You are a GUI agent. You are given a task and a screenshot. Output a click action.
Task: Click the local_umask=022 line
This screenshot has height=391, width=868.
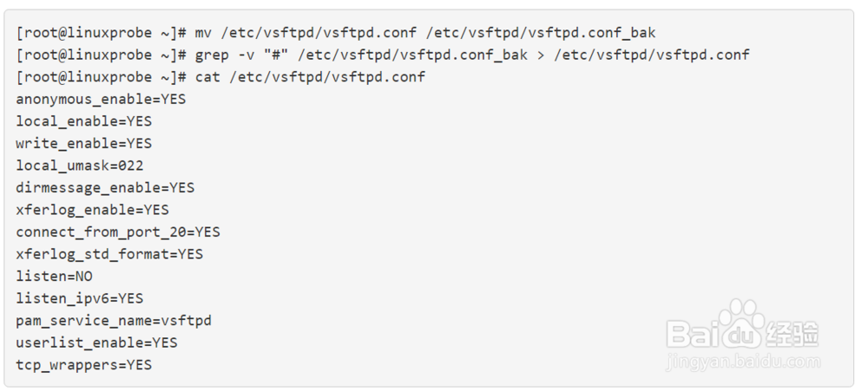80,166
